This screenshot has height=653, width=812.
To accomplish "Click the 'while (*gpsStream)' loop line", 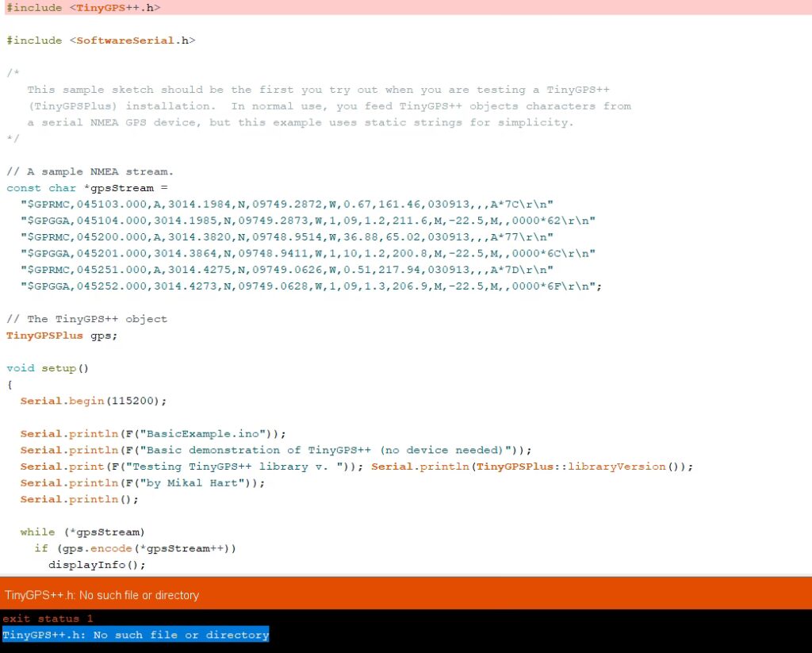I will (x=82, y=532).
